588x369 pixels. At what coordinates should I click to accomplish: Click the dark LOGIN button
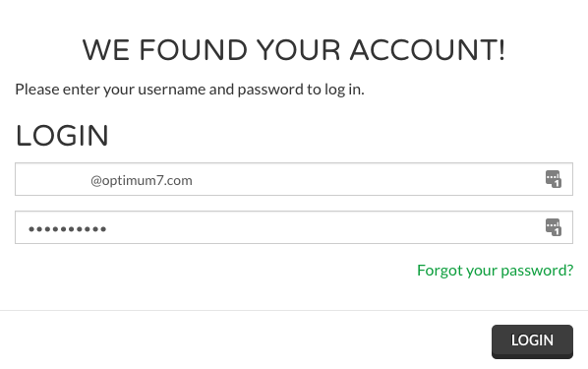click(532, 341)
